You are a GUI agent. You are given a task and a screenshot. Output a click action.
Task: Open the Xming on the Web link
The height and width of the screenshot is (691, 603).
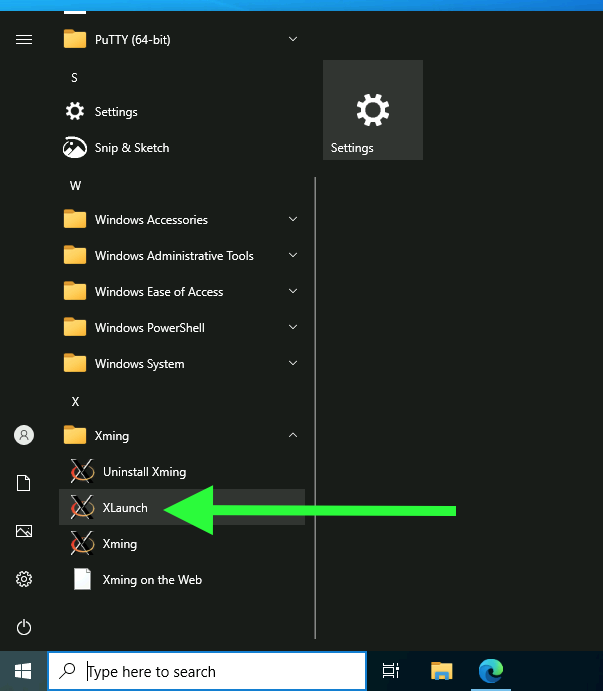[152, 580]
